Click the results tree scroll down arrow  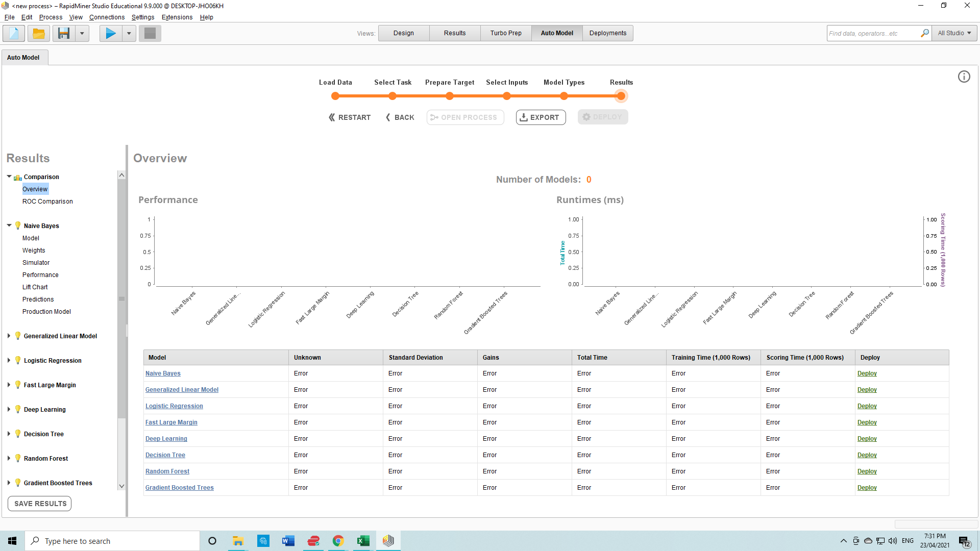pyautogui.click(x=121, y=486)
